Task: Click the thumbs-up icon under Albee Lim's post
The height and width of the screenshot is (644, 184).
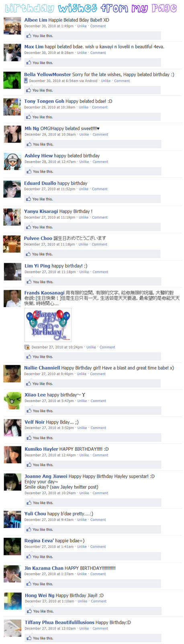Action: tap(29, 36)
